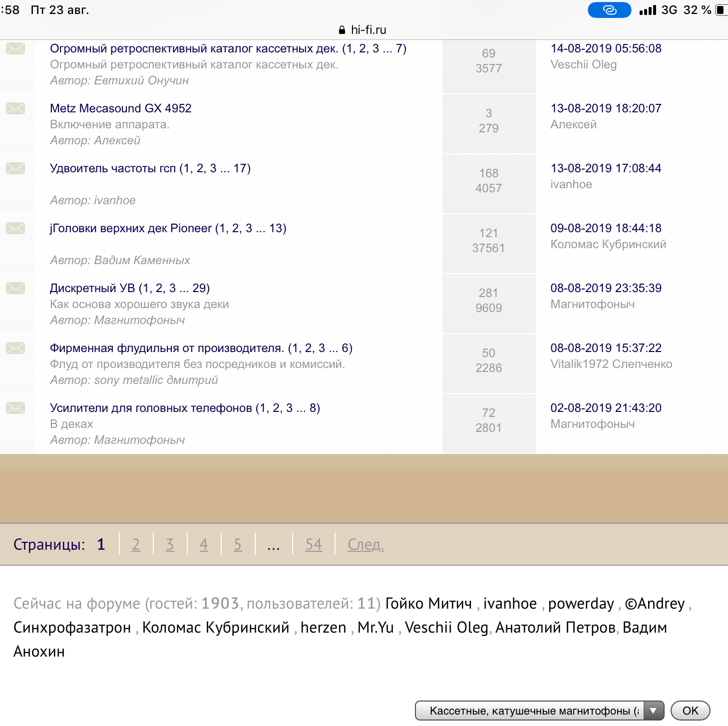Open topic Дискретный УВ

tap(92, 288)
